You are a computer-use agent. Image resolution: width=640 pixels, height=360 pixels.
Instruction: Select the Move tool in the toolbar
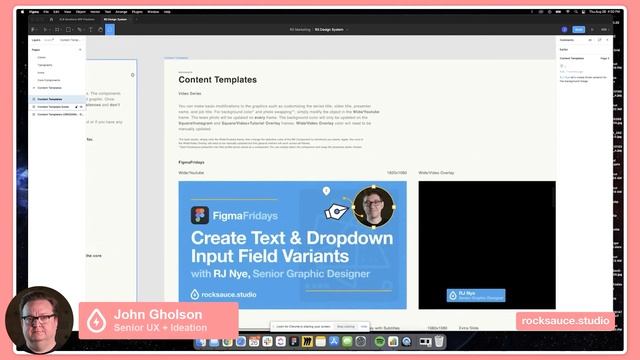[x=45, y=30]
